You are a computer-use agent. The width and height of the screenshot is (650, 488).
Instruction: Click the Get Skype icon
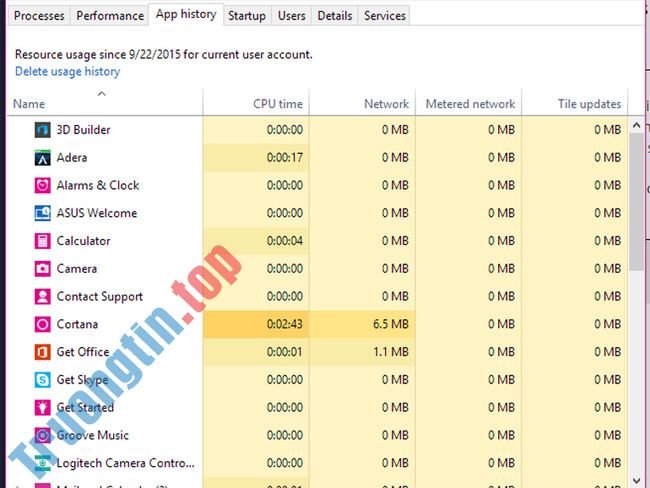[x=42, y=380]
